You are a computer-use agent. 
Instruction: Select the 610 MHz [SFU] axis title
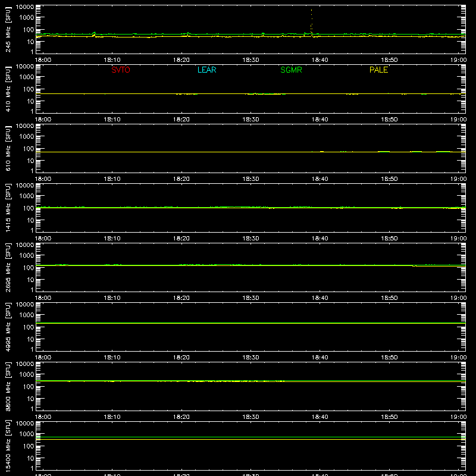[8, 148]
